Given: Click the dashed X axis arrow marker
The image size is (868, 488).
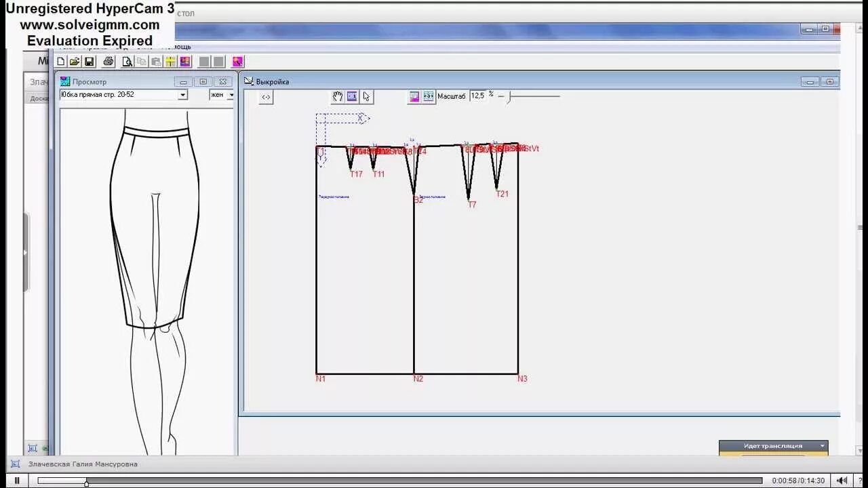Looking at the screenshot, I should tap(363, 118).
